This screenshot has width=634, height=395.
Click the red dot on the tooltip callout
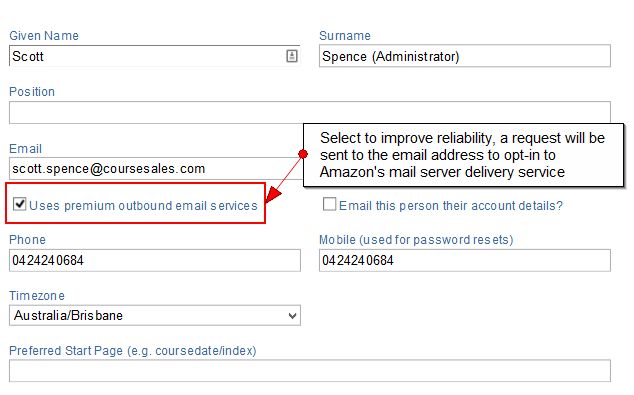[x=303, y=154]
